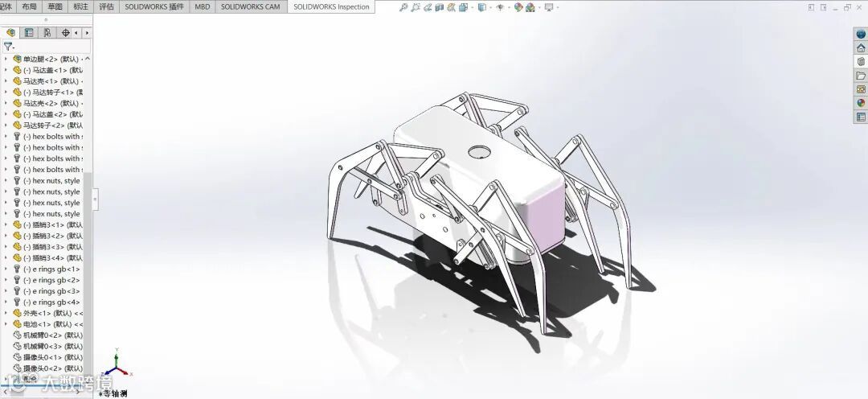Toggle the Section View tool

(x=440, y=7)
